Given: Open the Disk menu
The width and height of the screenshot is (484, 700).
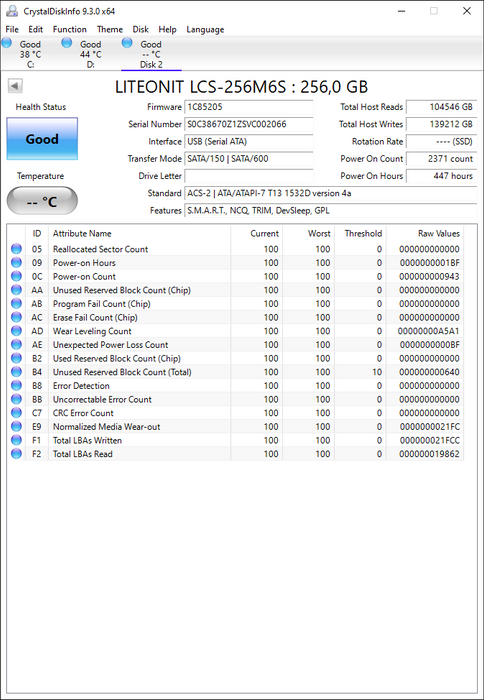Looking at the screenshot, I should tap(141, 29).
